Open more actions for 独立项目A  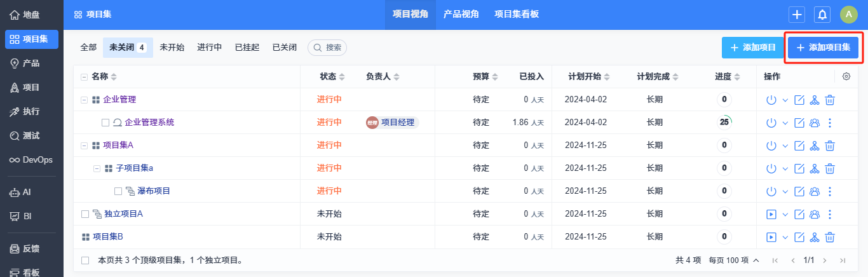[x=829, y=214]
